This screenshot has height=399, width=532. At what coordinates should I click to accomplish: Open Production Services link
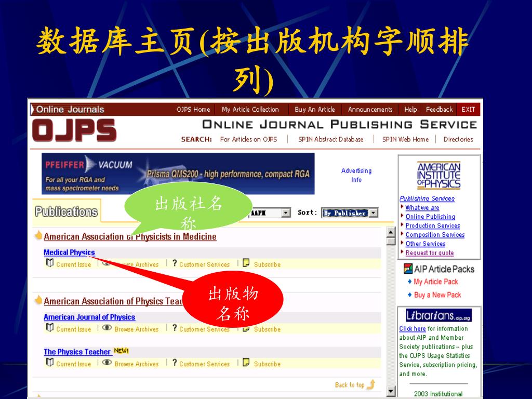[x=433, y=225]
